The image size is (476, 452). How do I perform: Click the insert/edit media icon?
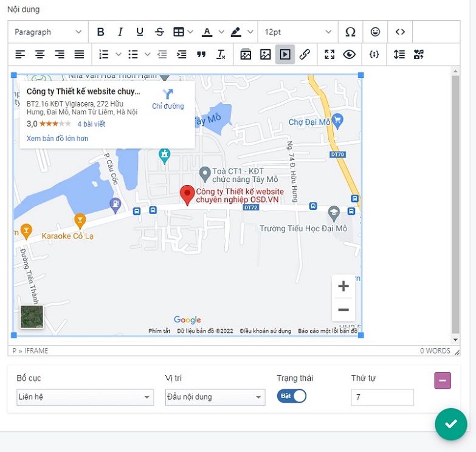coord(285,54)
